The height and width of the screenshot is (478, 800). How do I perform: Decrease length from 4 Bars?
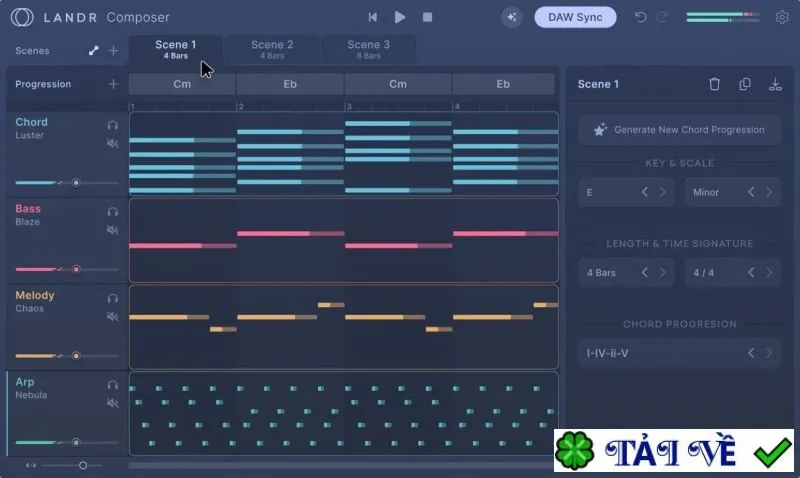(645, 272)
